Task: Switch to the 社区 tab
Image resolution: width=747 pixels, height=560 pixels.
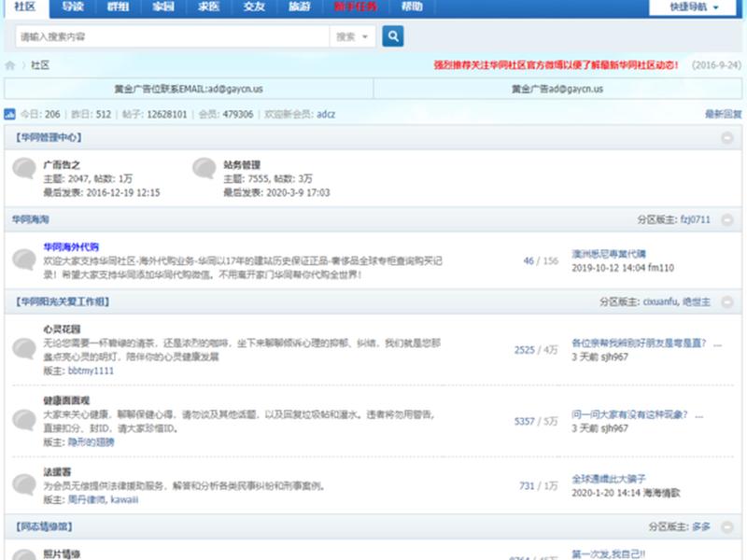Action: pyautogui.click(x=25, y=7)
